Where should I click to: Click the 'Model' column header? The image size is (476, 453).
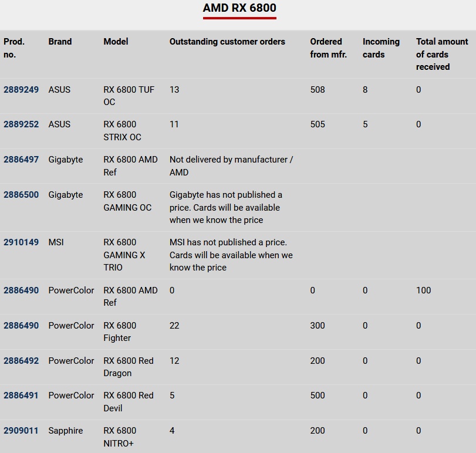click(116, 42)
